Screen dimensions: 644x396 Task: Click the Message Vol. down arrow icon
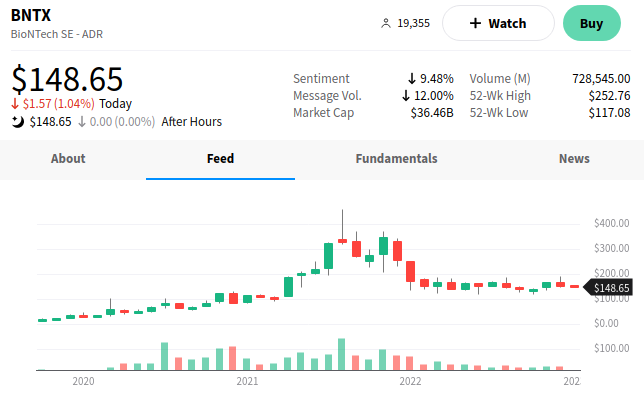click(406, 96)
